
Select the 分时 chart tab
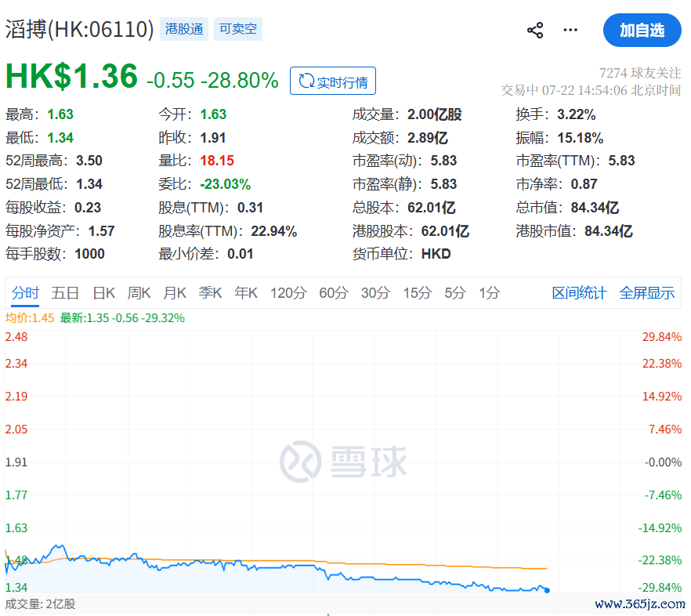click(x=25, y=293)
